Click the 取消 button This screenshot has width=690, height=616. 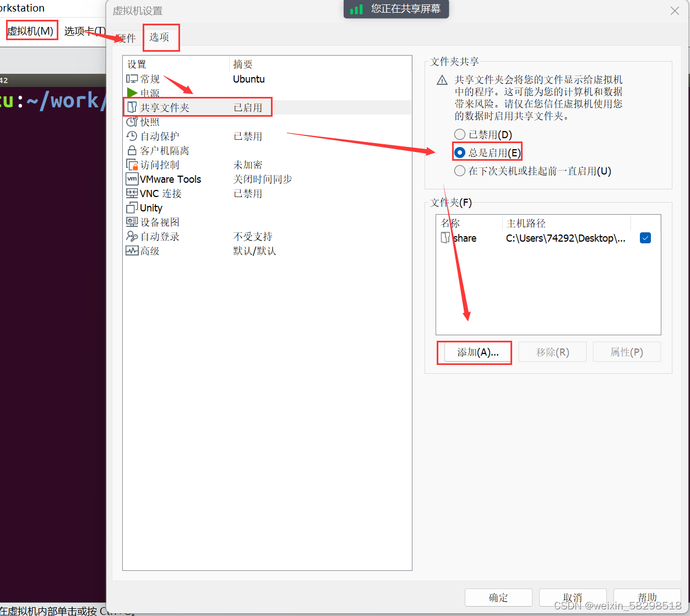tap(572, 597)
